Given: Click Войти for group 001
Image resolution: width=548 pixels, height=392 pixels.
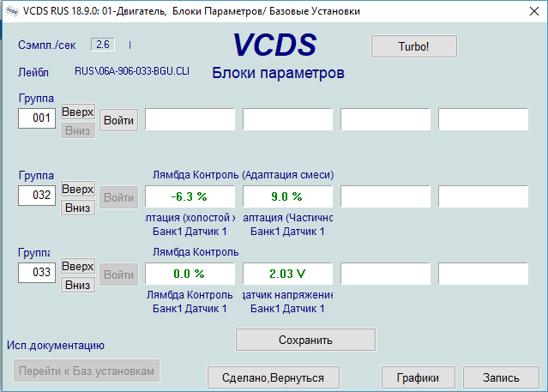Looking at the screenshot, I should [119, 120].
